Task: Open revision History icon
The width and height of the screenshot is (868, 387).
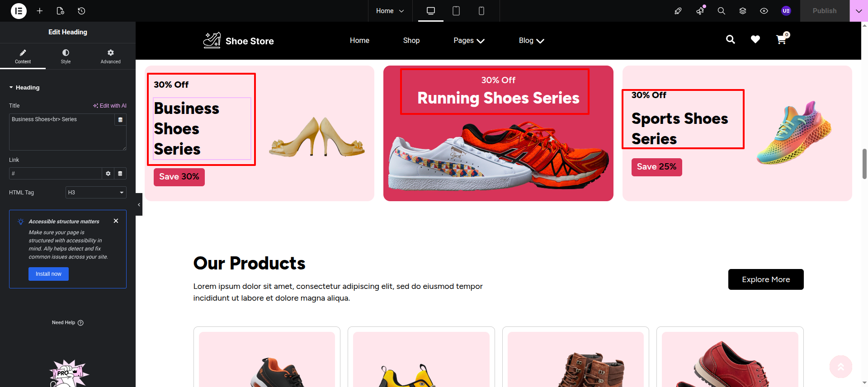Action: pos(81,11)
